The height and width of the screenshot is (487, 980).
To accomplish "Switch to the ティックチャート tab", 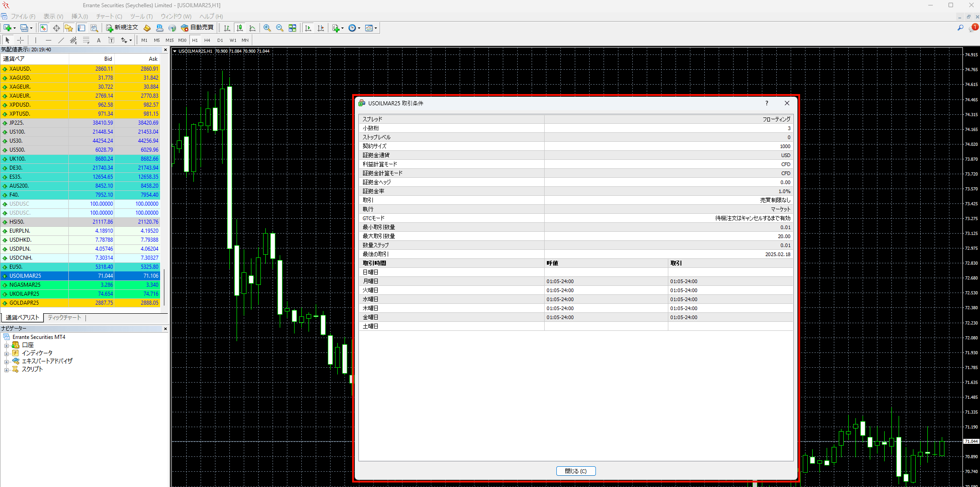I will coord(64,317).
